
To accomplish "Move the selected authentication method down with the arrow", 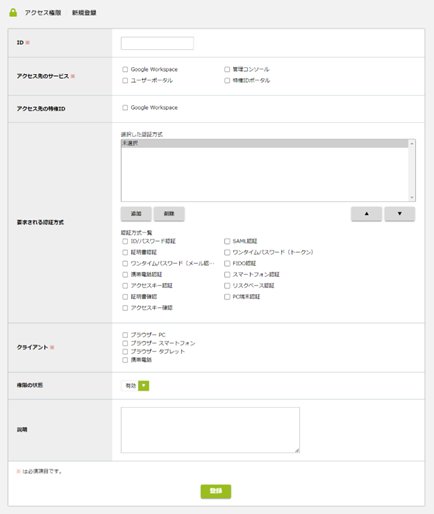I will tap(400, 214).
